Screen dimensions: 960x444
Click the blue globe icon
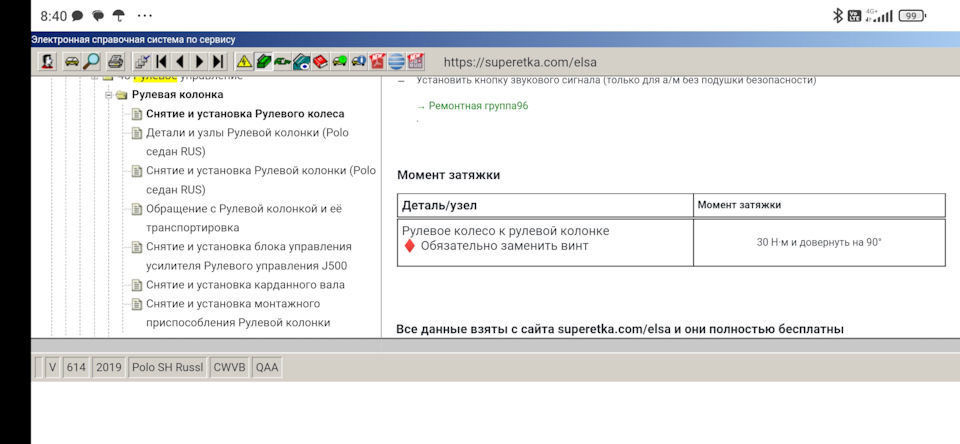click(397, 62)
